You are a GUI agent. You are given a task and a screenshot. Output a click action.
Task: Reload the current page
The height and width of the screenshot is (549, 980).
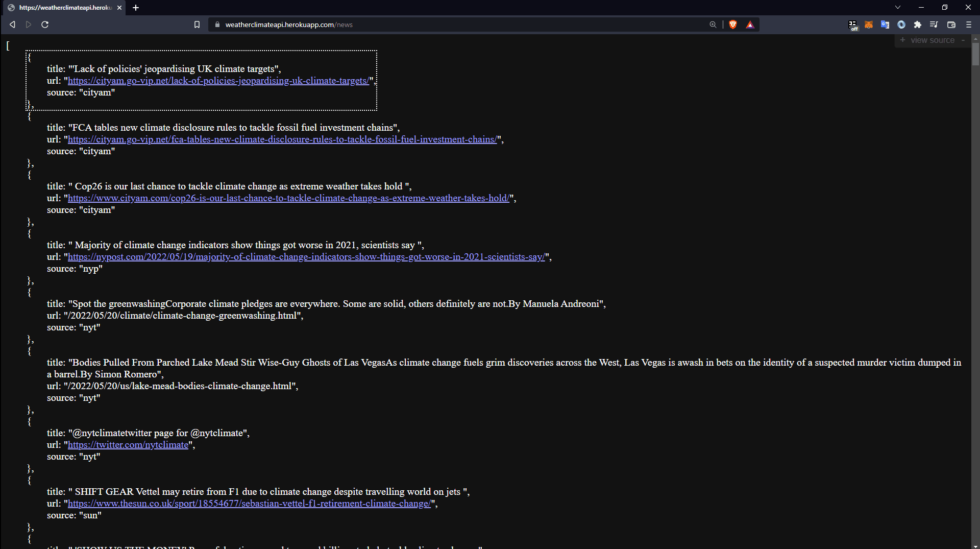pyautogui.click(x=45, y=25)
